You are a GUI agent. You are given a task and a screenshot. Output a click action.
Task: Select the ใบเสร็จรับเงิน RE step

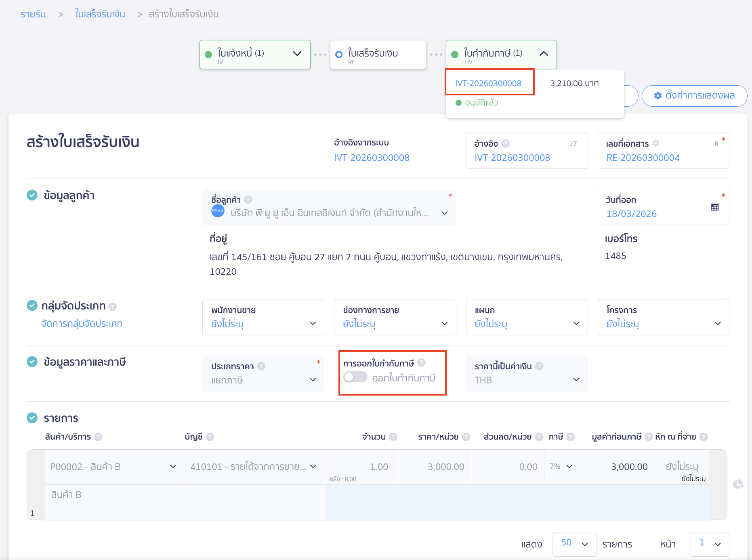pos(378,55)
